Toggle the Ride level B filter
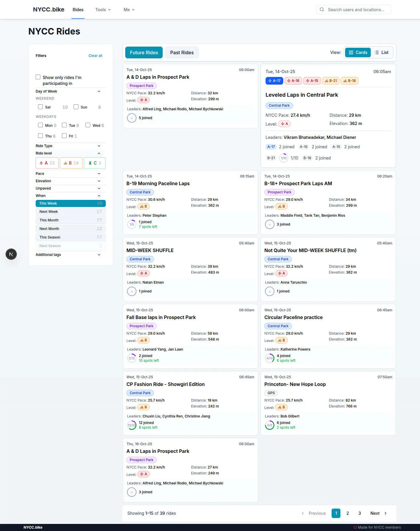This screenshot has width=420, height=531. tap(71, 163)
